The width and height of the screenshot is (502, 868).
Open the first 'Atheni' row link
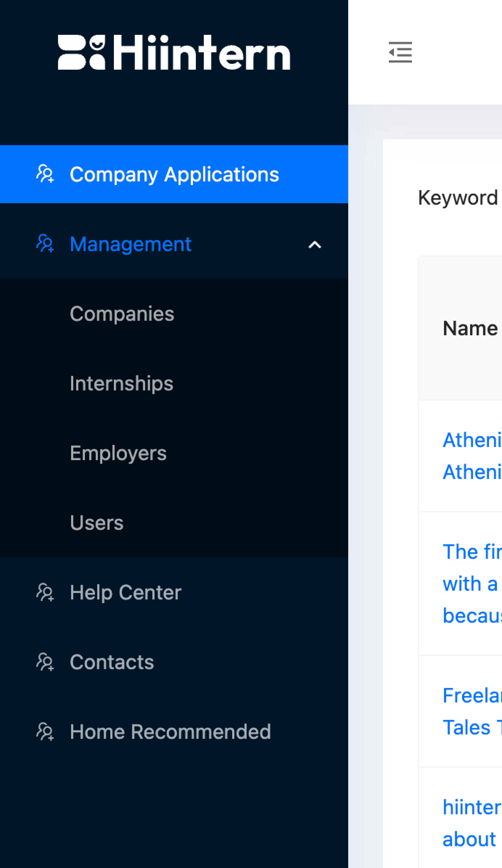tap(472, 456)
